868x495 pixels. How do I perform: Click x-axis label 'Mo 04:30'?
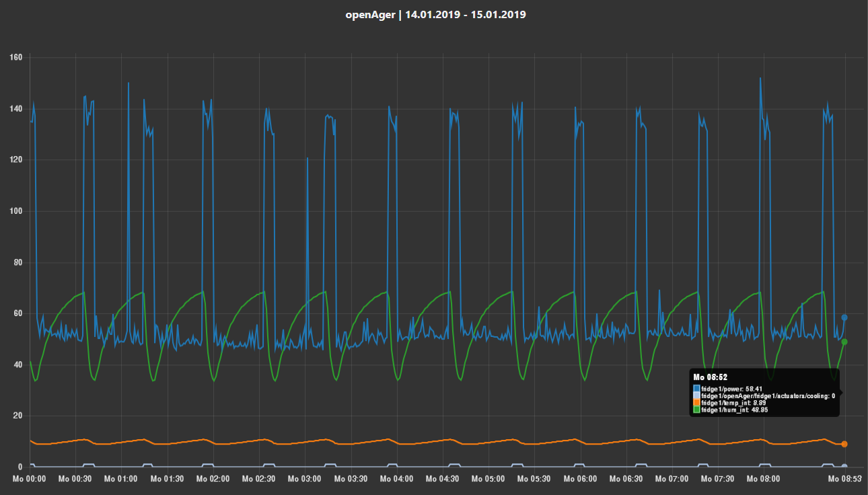tap(442, 479)
